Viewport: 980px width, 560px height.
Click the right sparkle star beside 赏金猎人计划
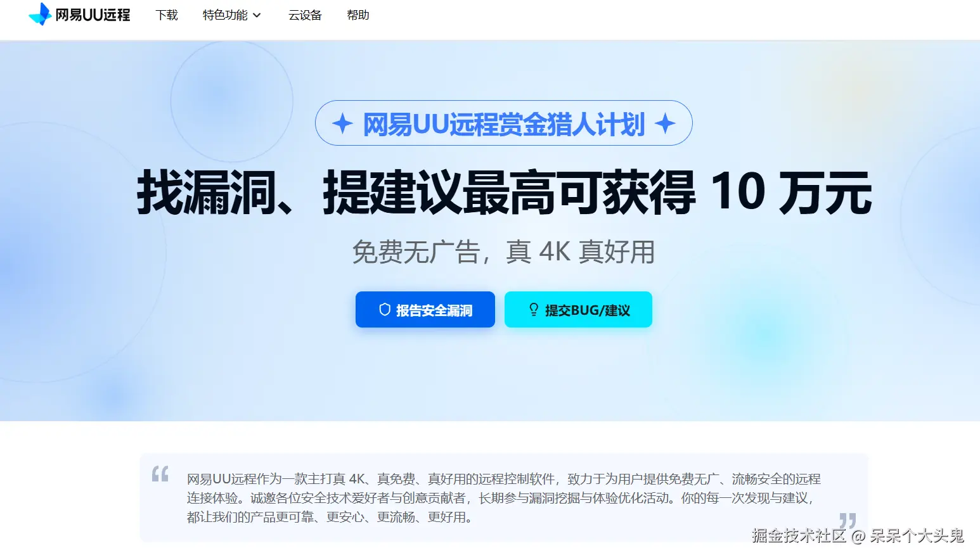tap(665, 123)
